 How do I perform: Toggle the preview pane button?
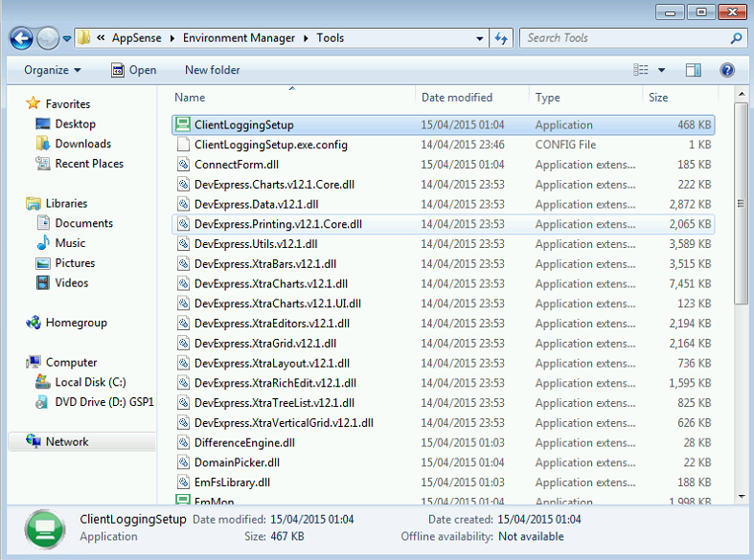[x=693, y=70]
